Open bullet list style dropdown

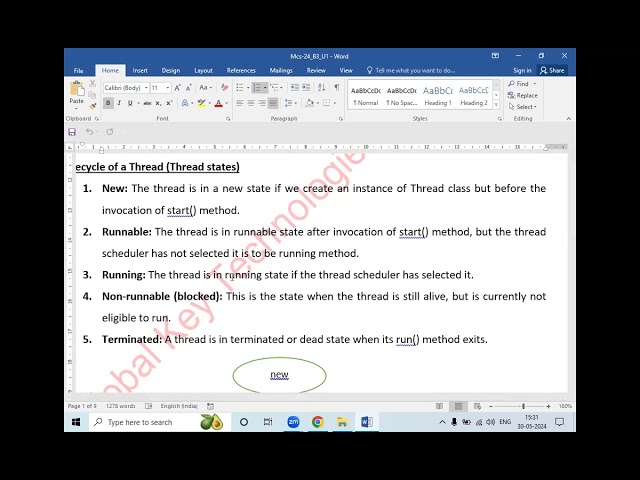click(x=248, y=87)
